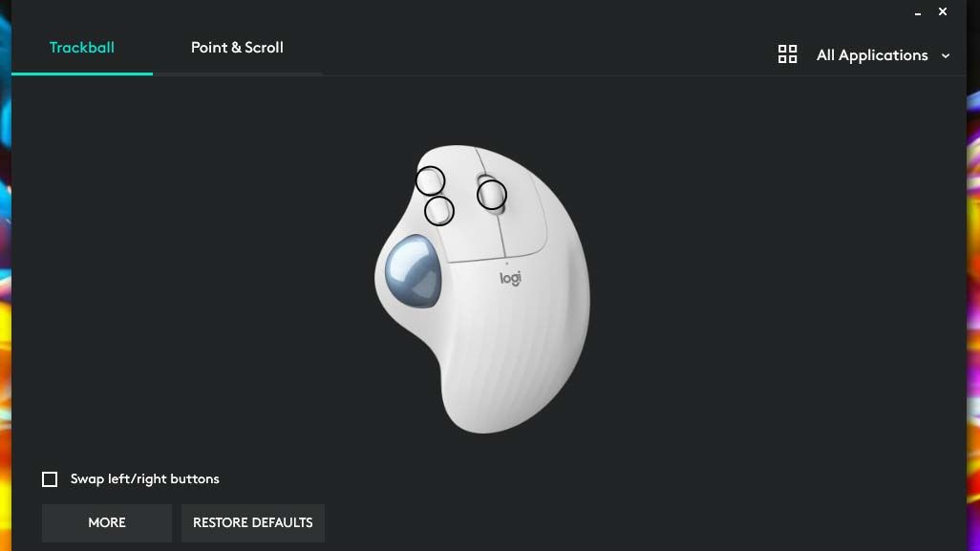This screenshot has height=551, width=980.
Task: Click the RESTORE DEFAULTS button
Action: tap(252, 523)
